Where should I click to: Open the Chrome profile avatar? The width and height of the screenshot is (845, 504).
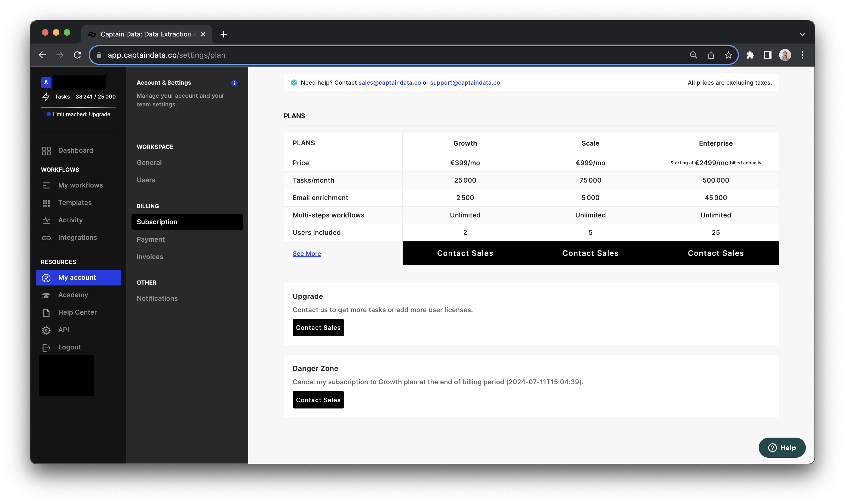point(785,55)
